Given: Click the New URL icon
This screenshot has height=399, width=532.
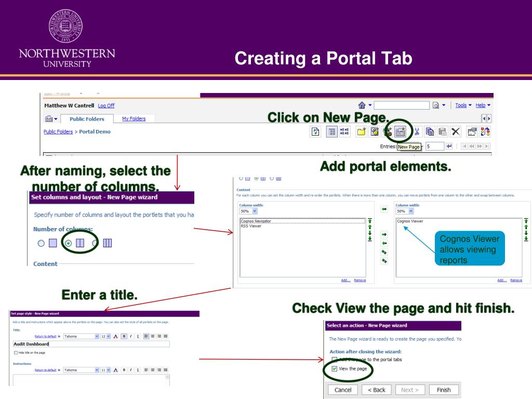Looking at the screenshot, I should tap(388, 131).
